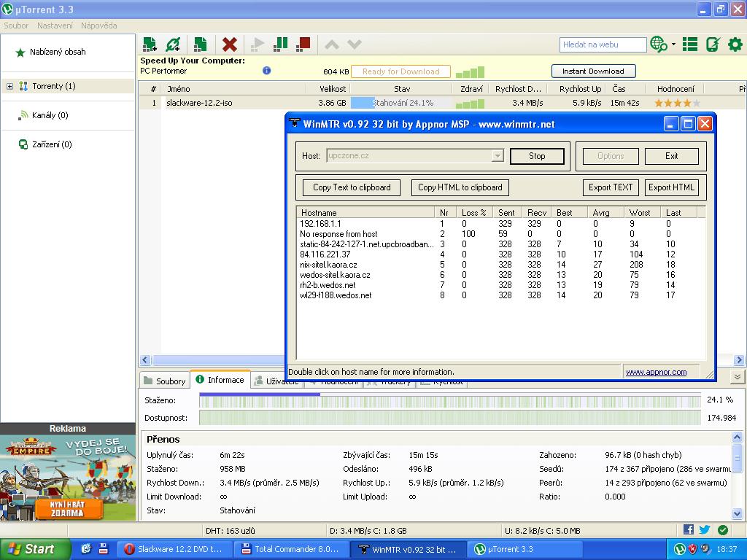
Task: Open the Goodgame Empire advertisement
Action: pos(68,477)
